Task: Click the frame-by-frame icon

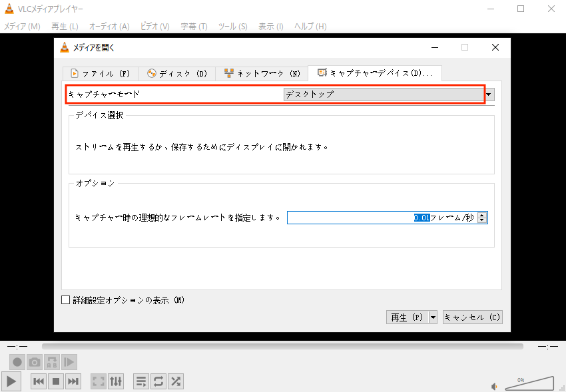Action: coord(69,362)
